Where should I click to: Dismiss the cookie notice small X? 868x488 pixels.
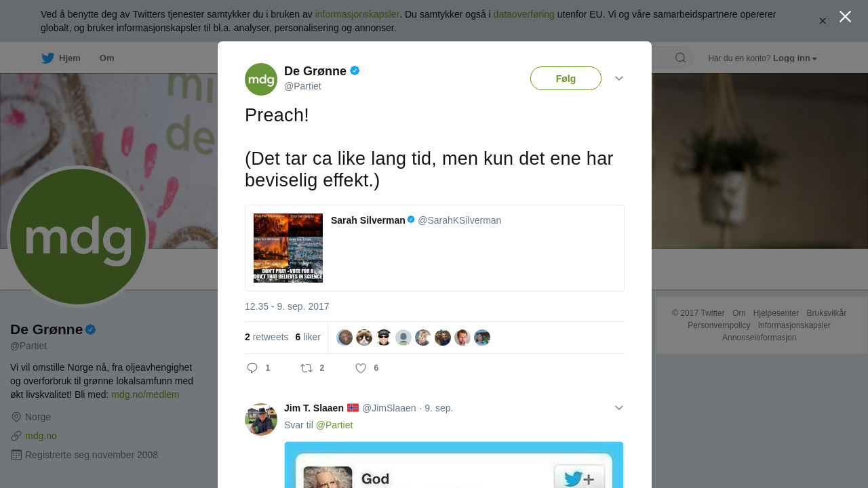click(x=823, y=21)
